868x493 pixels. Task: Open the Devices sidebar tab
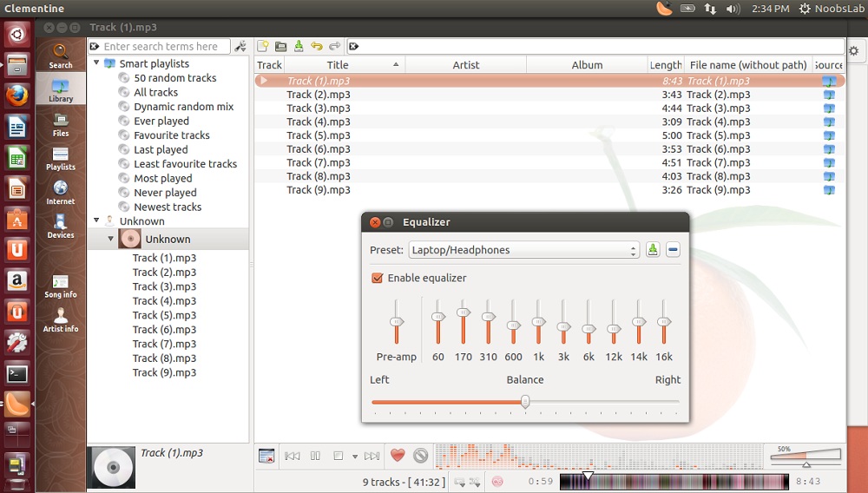[x=61, y=227]
